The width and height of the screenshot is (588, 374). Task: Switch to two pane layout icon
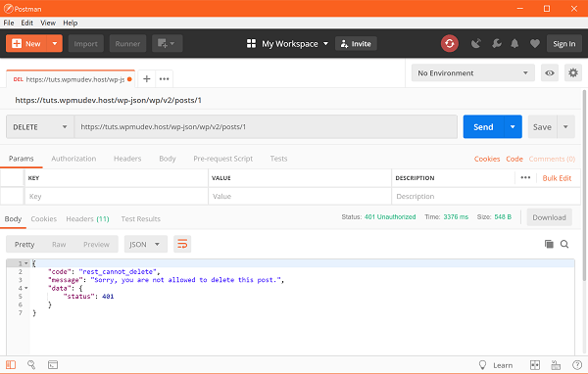click(x=535, y=365)
